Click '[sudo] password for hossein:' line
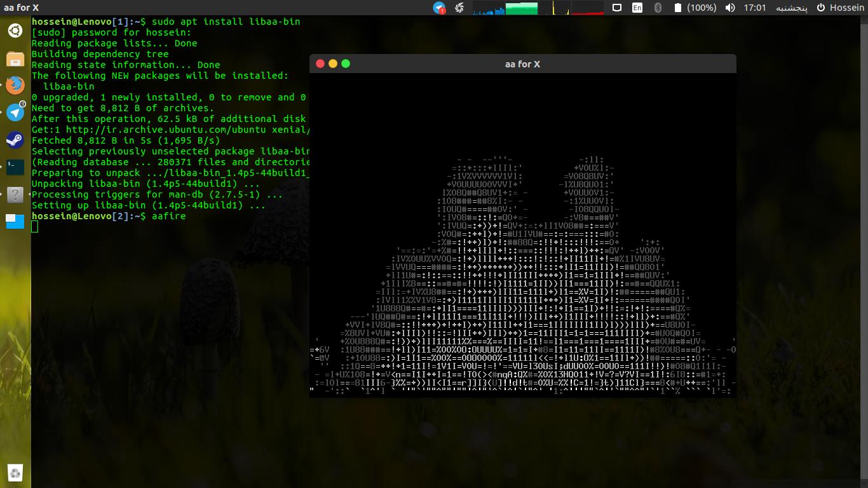This screenshot has width=868, height=488. coord(111,32)
